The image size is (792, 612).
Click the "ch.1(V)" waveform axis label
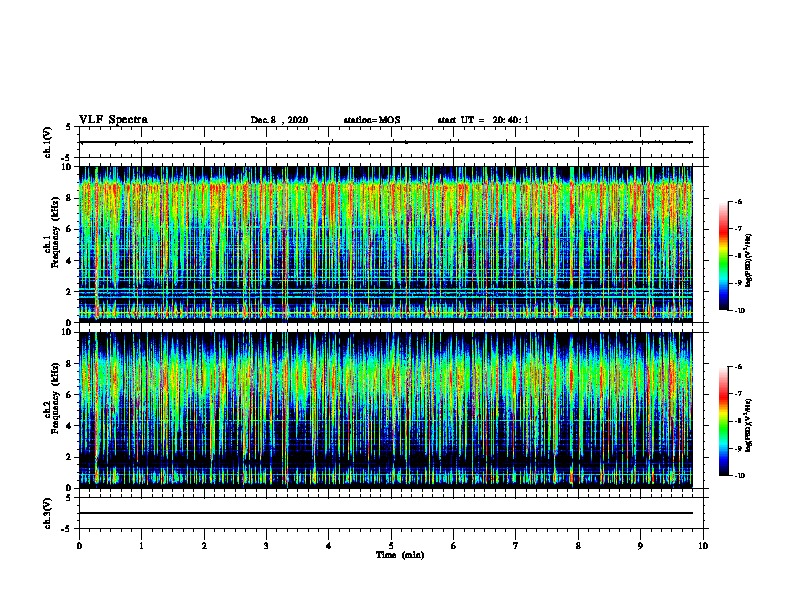tap(48, 142)
